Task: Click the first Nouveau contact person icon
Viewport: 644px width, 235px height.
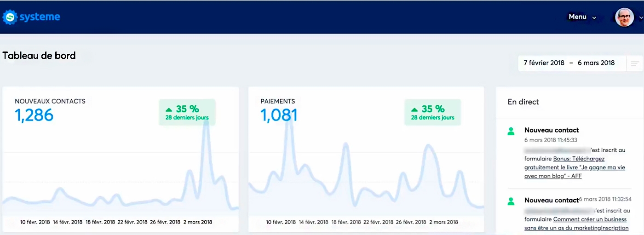Action: (x=511, y=131)
